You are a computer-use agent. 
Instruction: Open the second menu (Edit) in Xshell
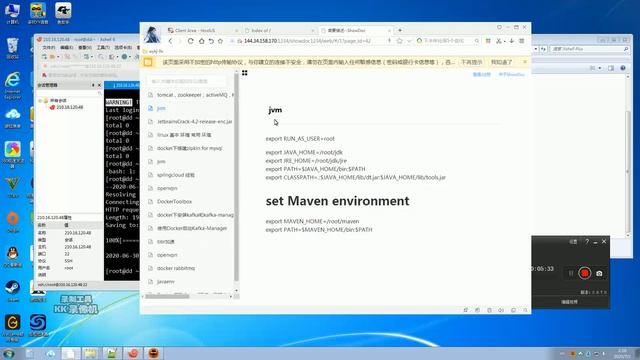coord(66,48)
